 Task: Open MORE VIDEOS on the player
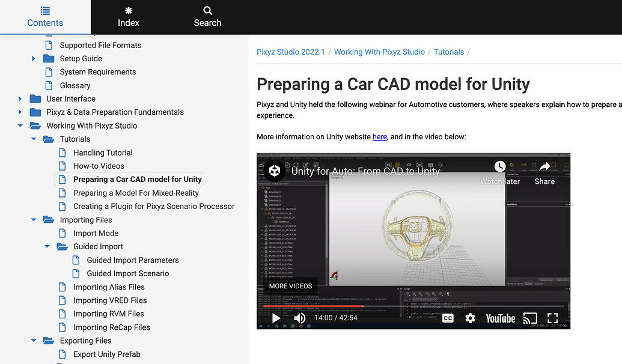pyautogui.click(x=290, y=286)
